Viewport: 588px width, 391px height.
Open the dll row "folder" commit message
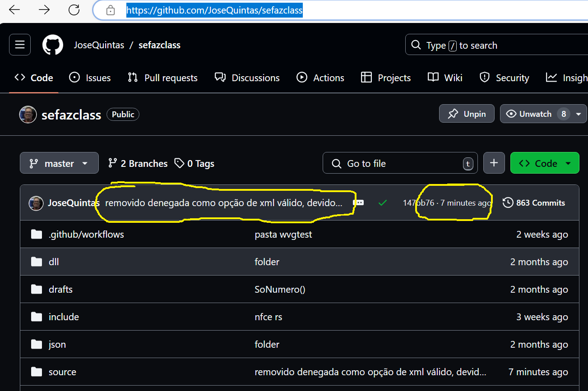tap(267, 262)
